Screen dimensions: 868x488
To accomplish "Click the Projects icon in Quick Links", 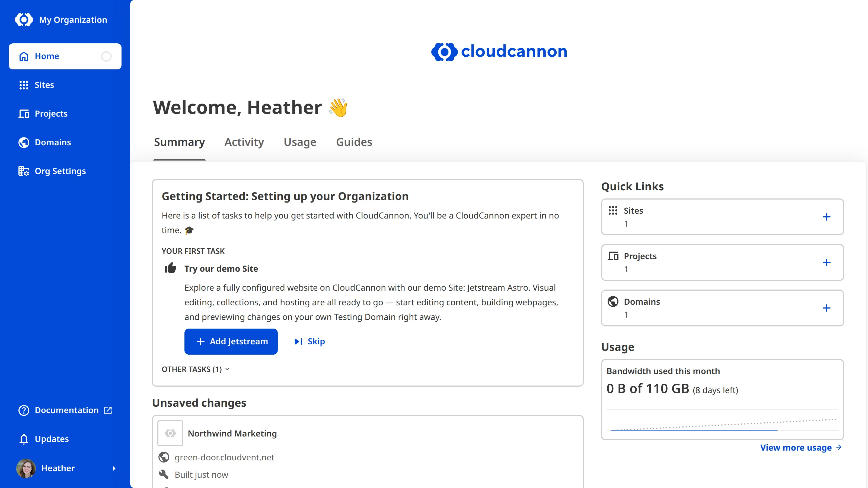I will [x=612, y=256].
